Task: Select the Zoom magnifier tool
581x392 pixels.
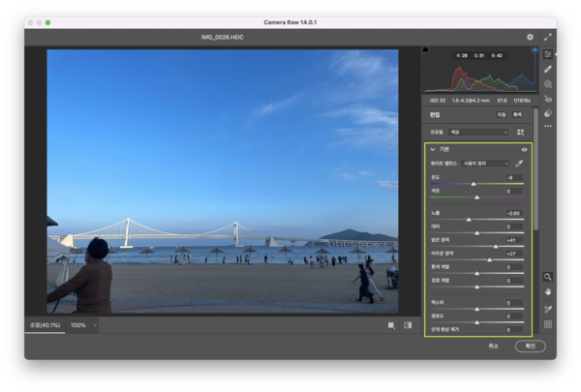Action: [x=548, y=277]
